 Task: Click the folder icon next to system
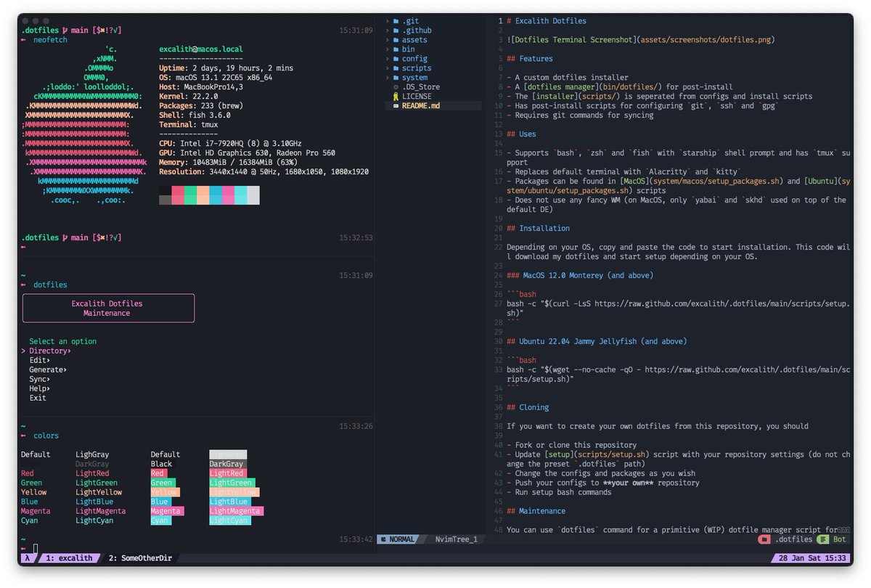tap(396, 78)
